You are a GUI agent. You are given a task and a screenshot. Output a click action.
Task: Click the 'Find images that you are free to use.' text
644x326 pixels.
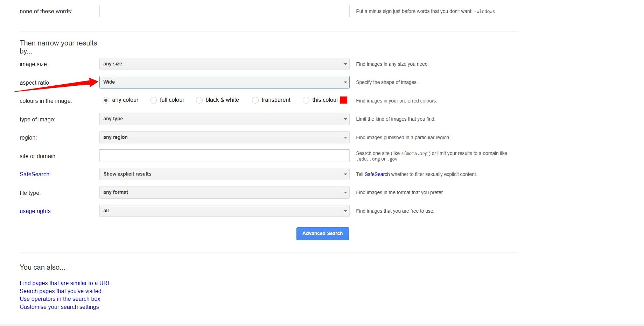click(x=395, y=211)
